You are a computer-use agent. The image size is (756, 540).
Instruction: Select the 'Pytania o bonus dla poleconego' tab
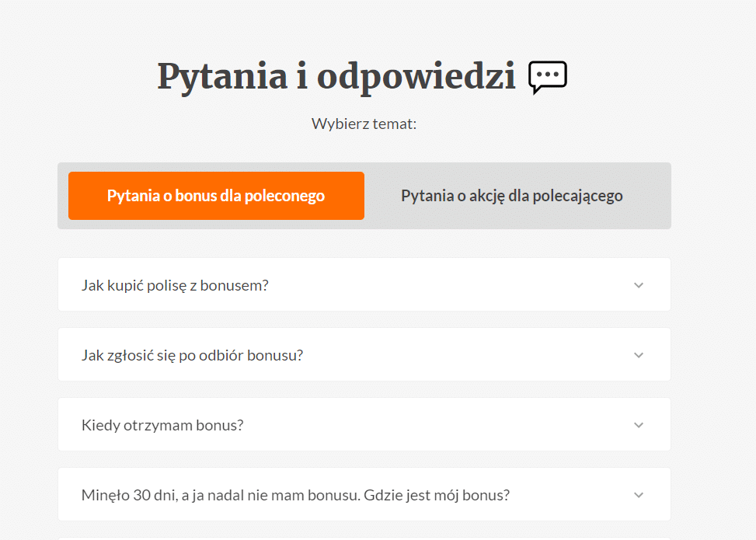[216, 196]
